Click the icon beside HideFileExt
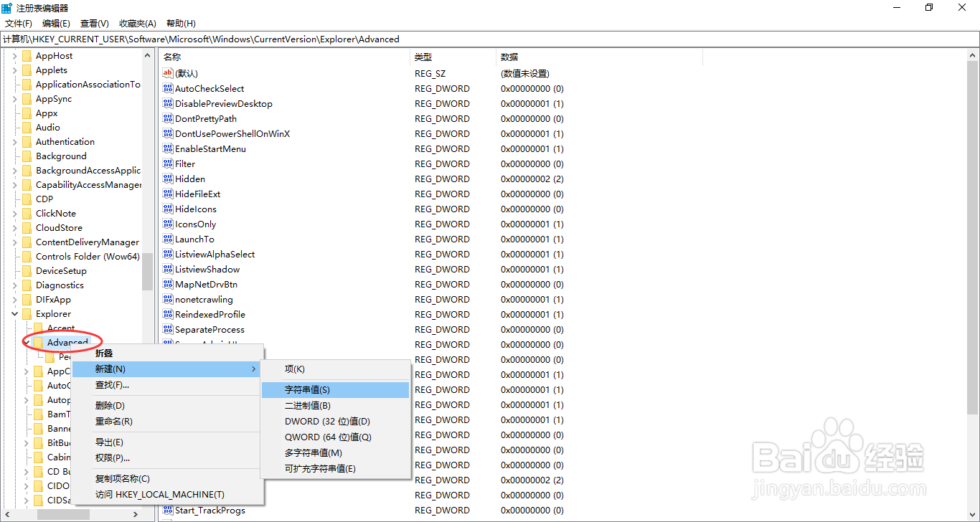The height and width of the screenshot is (522, 980). pyautogui.click(x=166, y=194)
